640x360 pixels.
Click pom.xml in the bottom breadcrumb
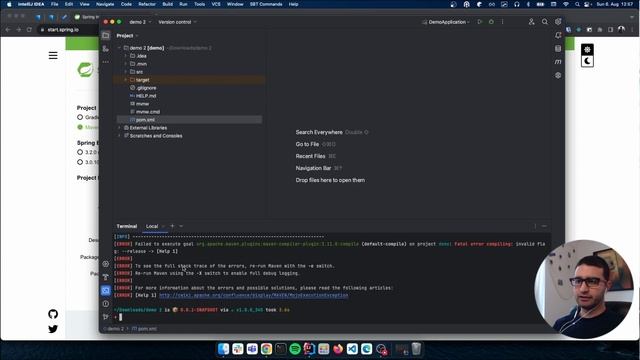(x=144, y=329)
